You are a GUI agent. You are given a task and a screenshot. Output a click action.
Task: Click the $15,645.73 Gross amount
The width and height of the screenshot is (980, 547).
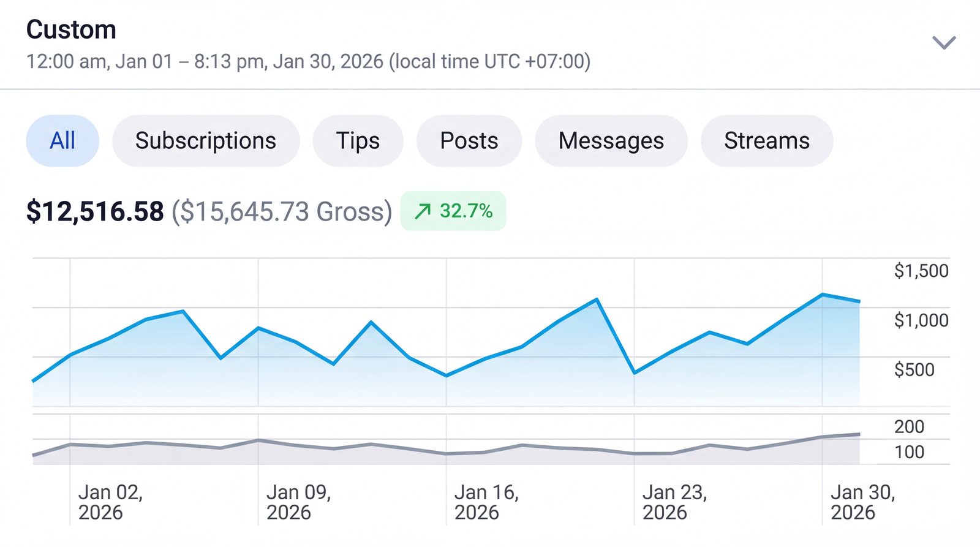tap(282, 211)
